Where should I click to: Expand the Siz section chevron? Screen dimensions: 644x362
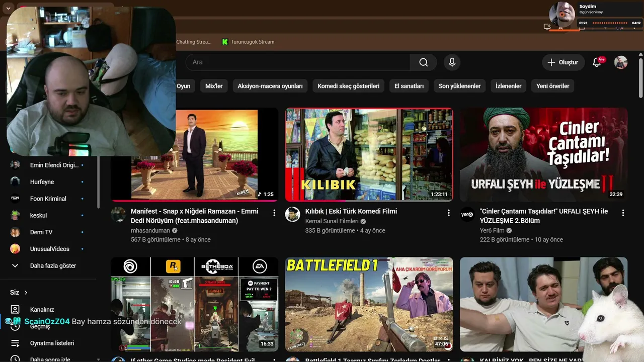pos(26,293)
